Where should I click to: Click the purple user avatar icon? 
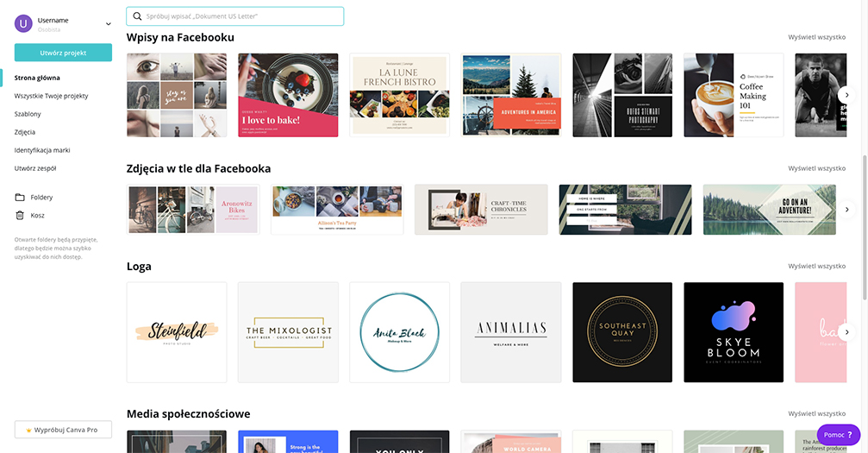tap(23, 24)
